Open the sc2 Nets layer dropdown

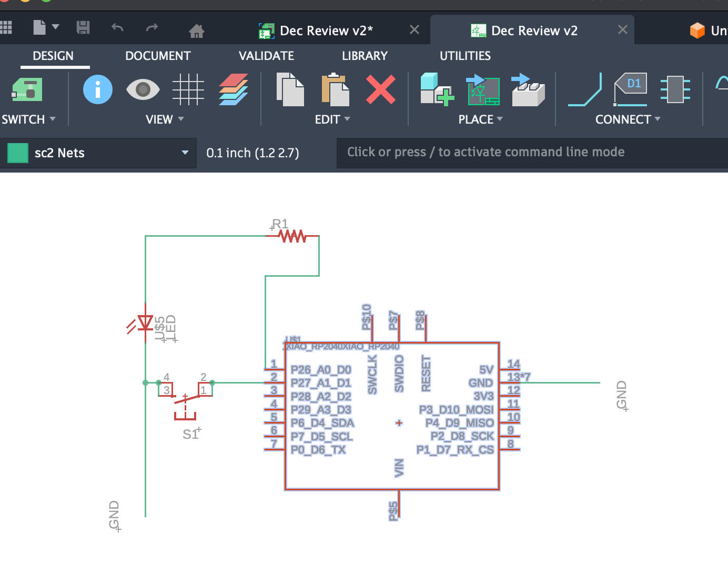[185, 153]
